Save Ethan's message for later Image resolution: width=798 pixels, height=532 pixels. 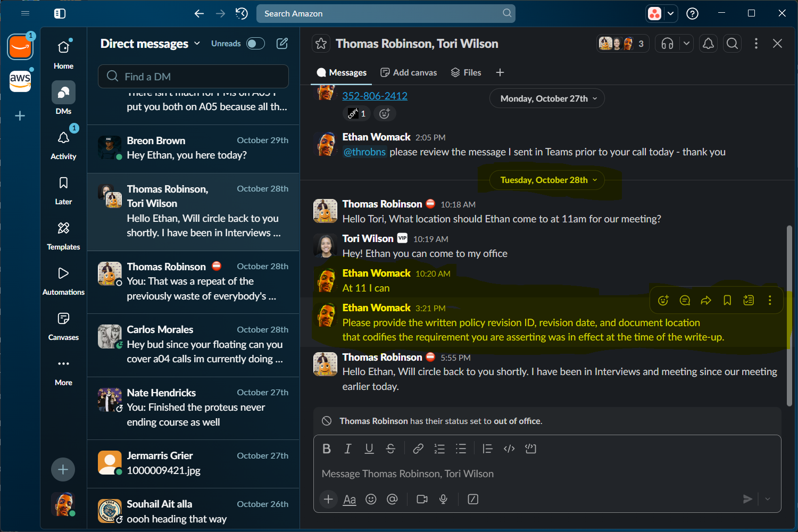[x=727, y=300]
